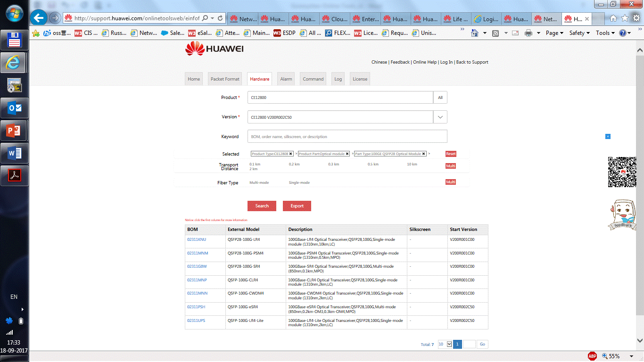The width and height of the screenshot is (644, 362).
Task: Open the Page menu dropdown
Action: (x=554, y=33)
